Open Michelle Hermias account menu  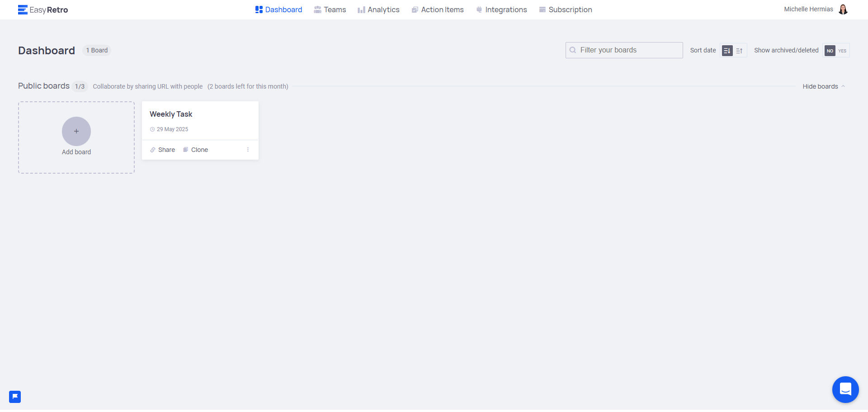pos(808,9)
